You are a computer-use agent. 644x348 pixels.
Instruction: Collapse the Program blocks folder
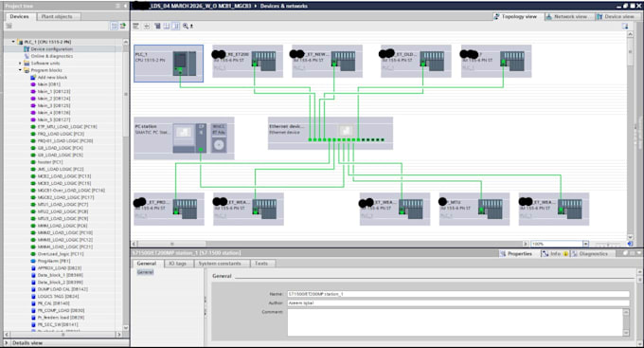(x=20, y=70)
